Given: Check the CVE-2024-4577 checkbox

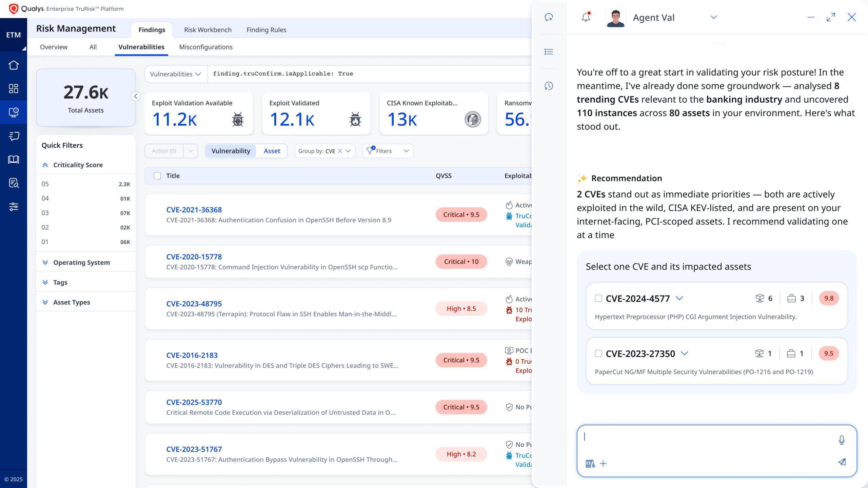Looking at the screenshot, I should tap(598, 298).
